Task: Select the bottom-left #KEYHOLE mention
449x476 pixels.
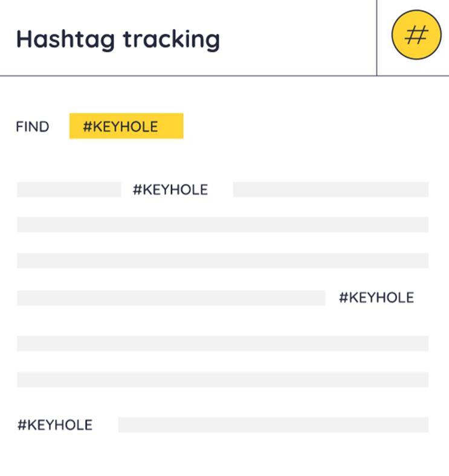Action: pos(55,425)
